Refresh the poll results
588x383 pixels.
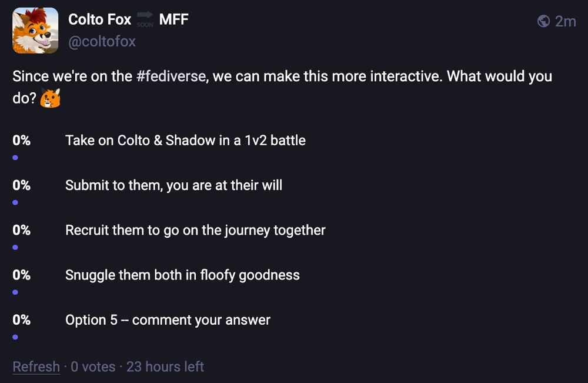(x=36, y=366)
